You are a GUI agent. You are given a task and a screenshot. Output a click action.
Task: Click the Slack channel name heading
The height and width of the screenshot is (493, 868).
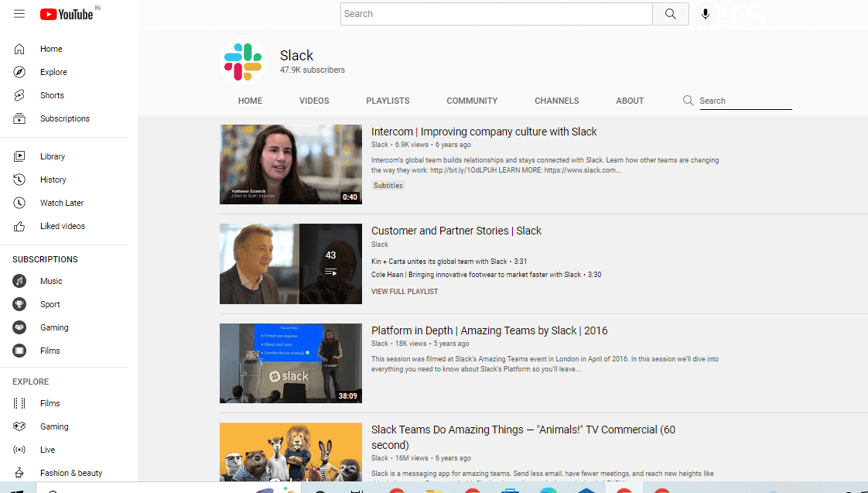tap(297, 56)
